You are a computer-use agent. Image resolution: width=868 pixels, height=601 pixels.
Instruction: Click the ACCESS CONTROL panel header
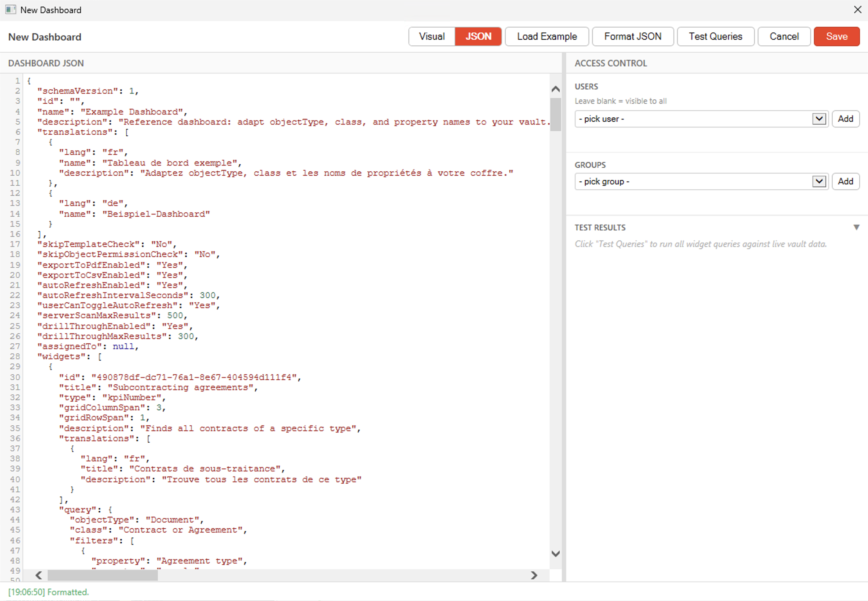610,63
